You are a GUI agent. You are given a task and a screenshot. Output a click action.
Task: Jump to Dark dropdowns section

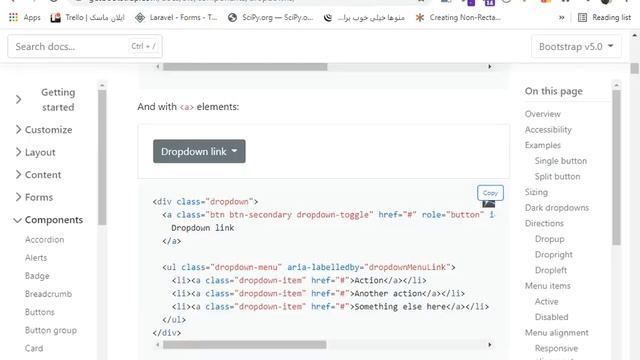click(x=557, y=208)
